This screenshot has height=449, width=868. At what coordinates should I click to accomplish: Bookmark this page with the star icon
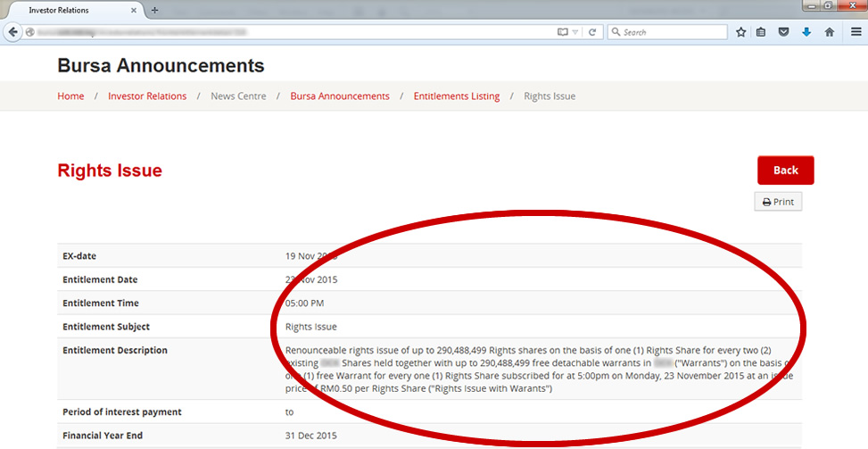741,32
